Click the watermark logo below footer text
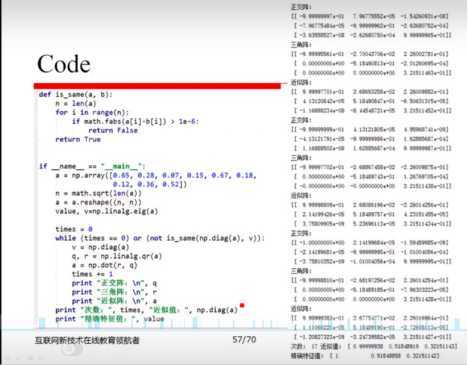Viewport: 468px width, 365px height. coord(71,349)
